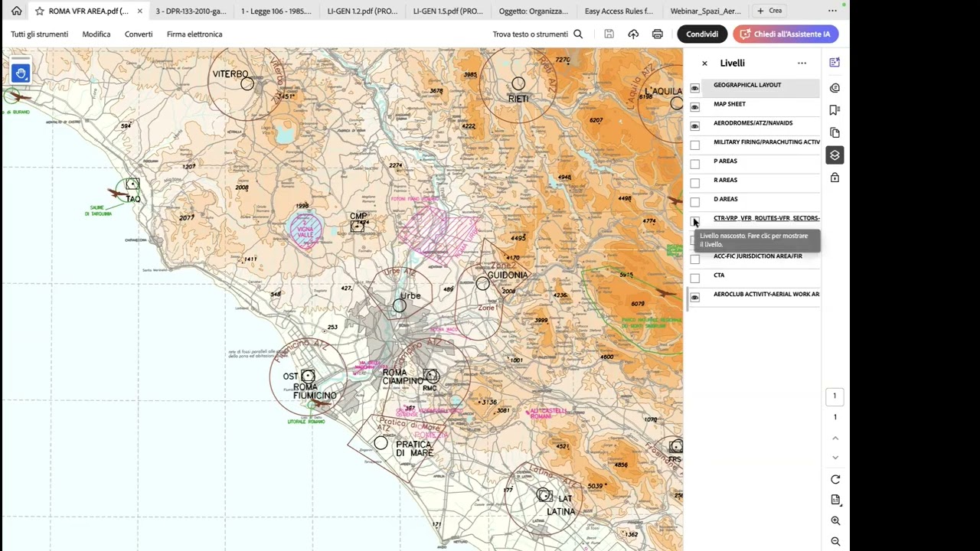
Task: Star the ROMA VFR AREA.pdf tab
Action: click(x=39, y=11)
